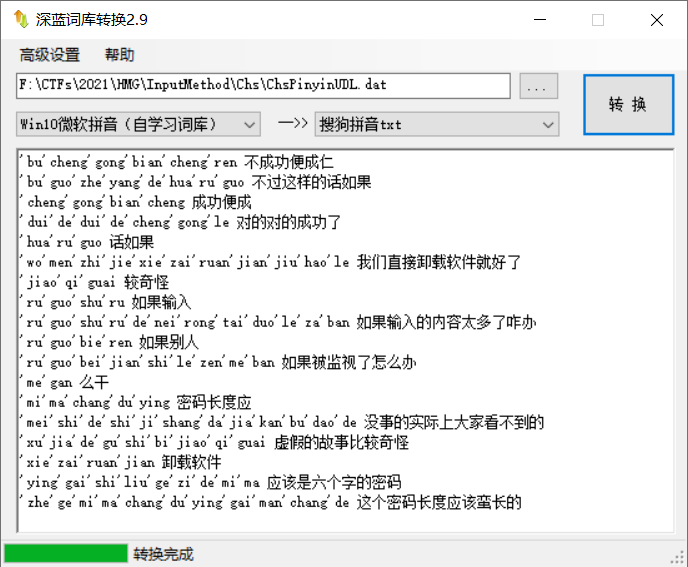This screenshot has height=567, width=688.
Task: Open the 高级设置 menu
Action: point(49,55)
